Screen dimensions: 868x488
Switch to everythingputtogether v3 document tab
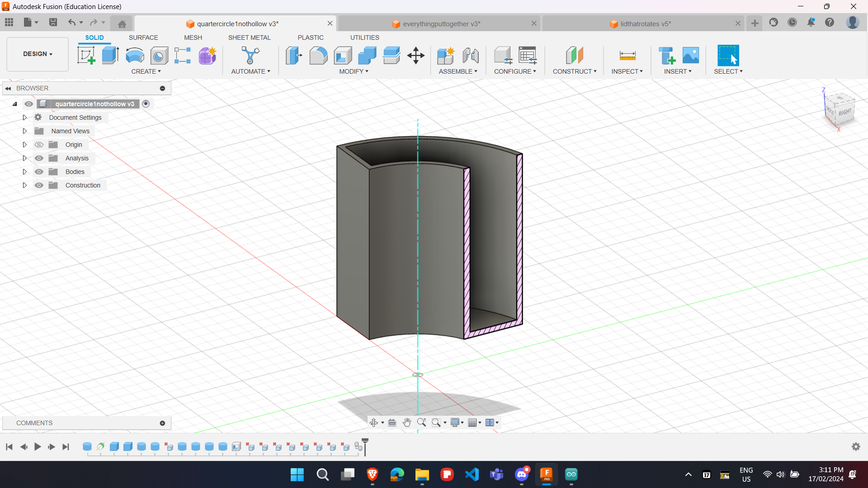point(441,23)
